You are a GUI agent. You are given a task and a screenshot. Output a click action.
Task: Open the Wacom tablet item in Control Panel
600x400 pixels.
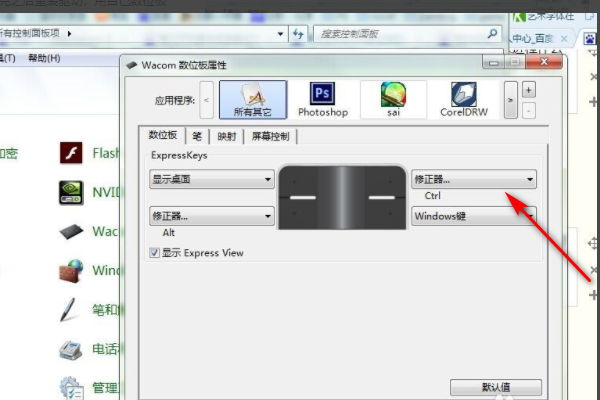71,232
